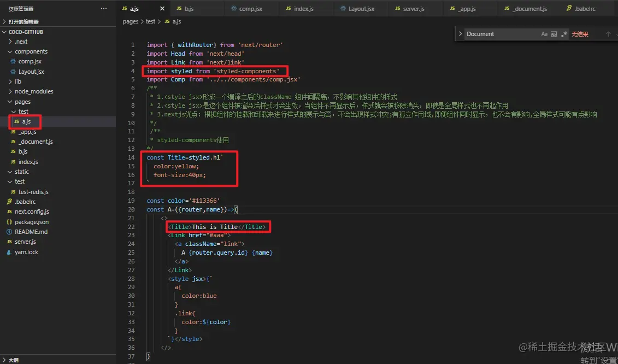Open explorer more actions ellipsis menu
The height and width of the screenshot is (364, 618).
click(104, 8)
